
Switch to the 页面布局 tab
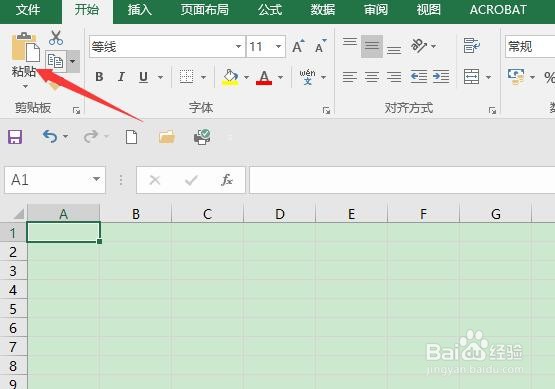tap(205, 10)
